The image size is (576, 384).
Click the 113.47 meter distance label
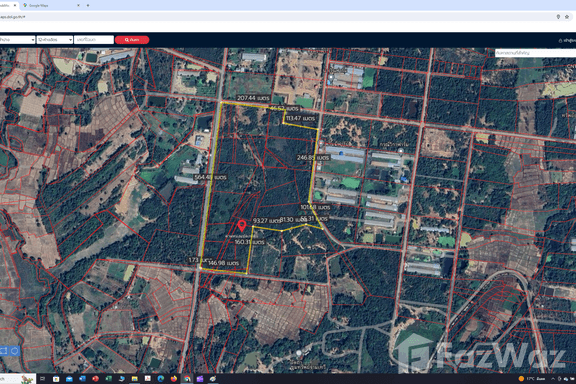pos(300,118)
